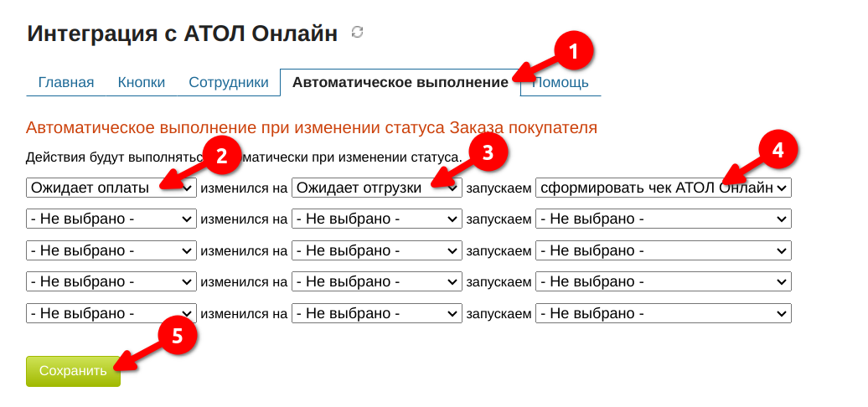Image resolution: width=868 pixels, height=407 pixels.
Task: Click the green Сохранить button
Action: 73,371
